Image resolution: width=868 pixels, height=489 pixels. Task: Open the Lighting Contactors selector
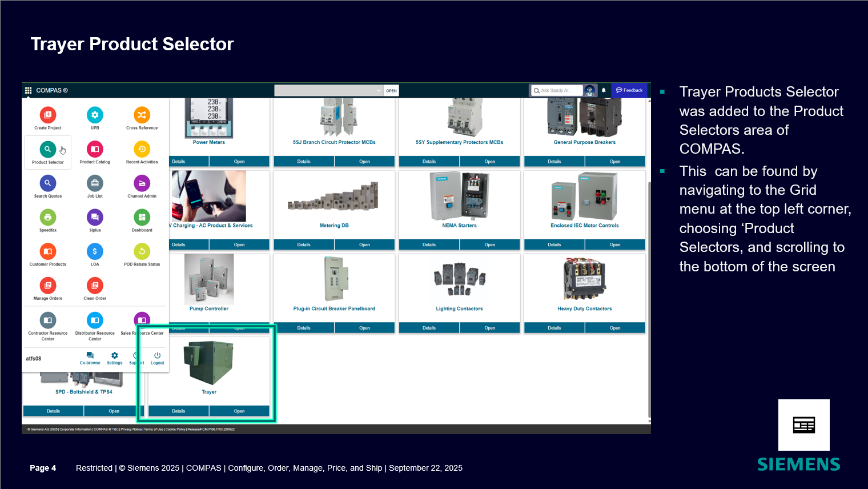click(490, 328)
